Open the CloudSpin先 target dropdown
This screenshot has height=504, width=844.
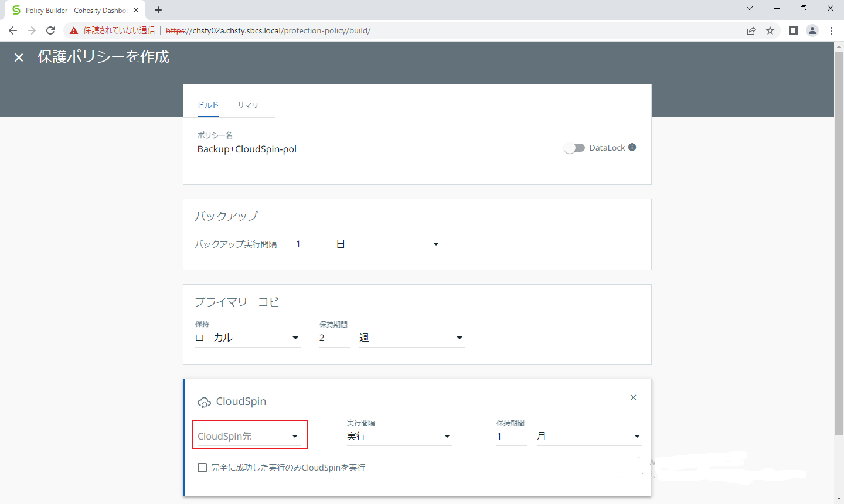250,436
